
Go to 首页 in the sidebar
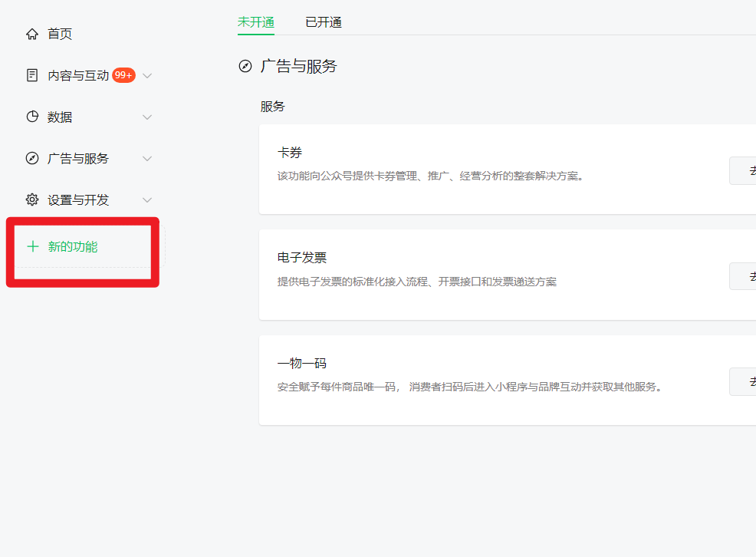60,34
